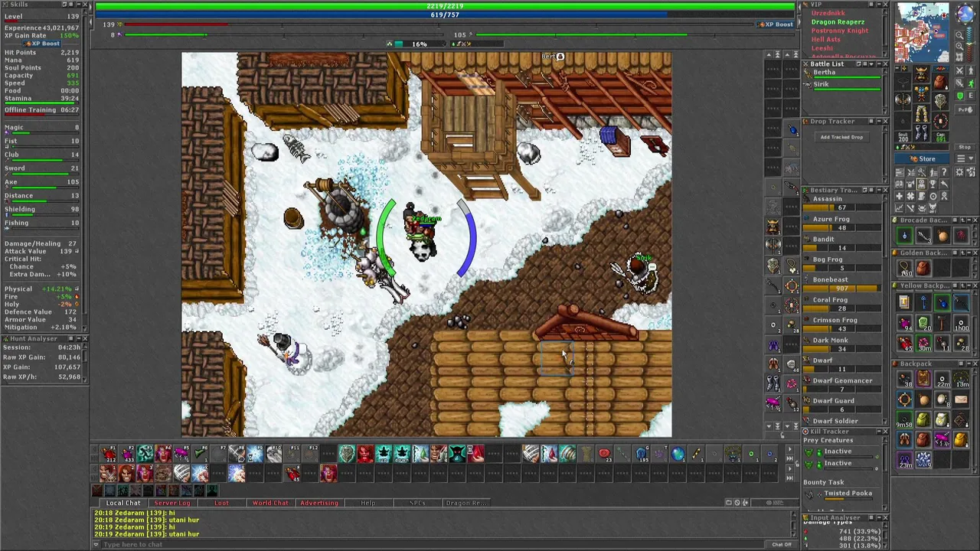Open the yellow backpack inside Backpack
The width and height of the screenshot is (980, 551).
pyautogui.click(x=961, y=439)
